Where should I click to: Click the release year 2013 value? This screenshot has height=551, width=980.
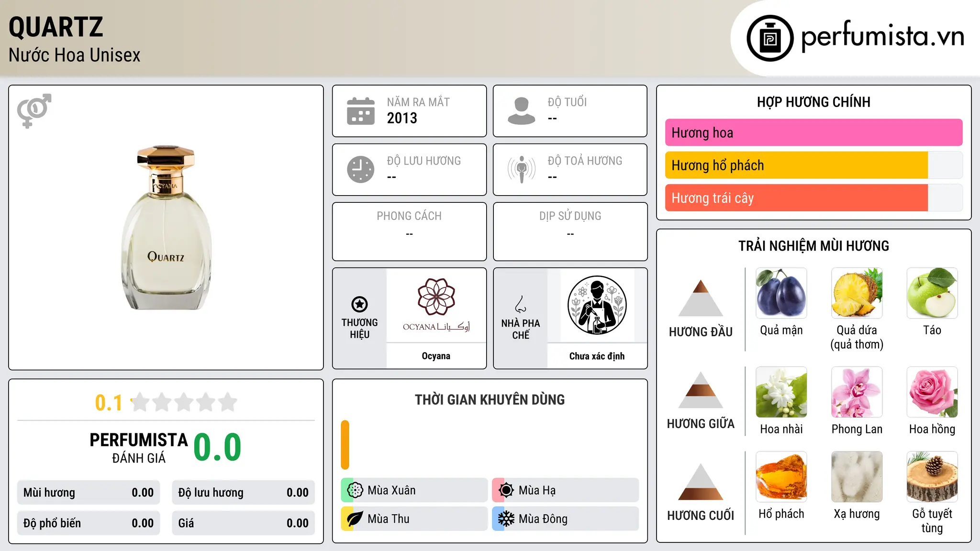[402, 118]
